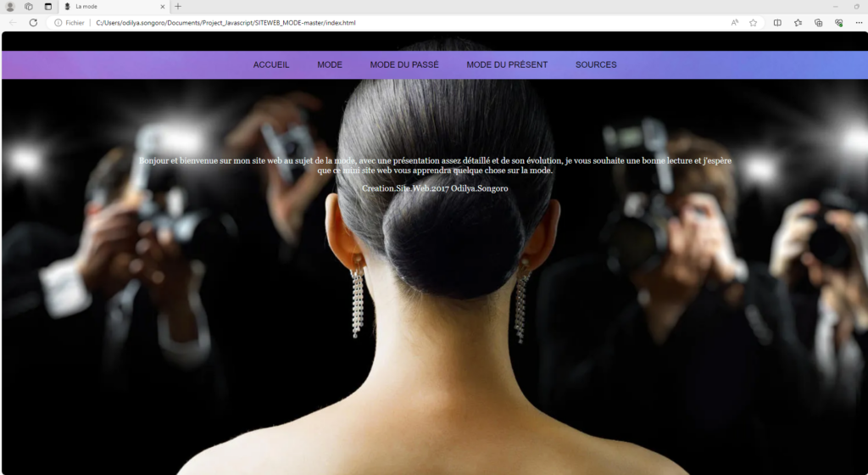Image resolution: width=868 pixels, height=475 pixels.
Task: Close the La mode tab
Action: (x=162, y=7)
